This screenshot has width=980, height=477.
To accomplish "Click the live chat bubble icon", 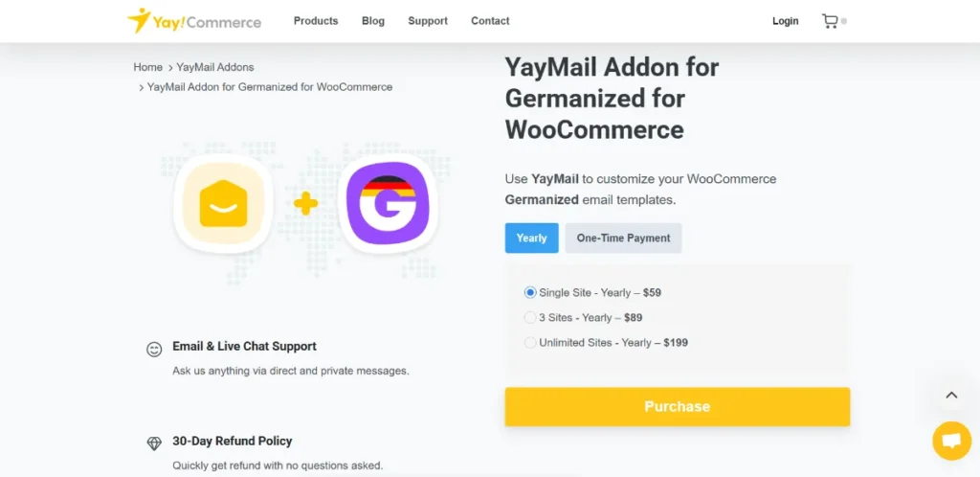I will [x=950, y=441].
